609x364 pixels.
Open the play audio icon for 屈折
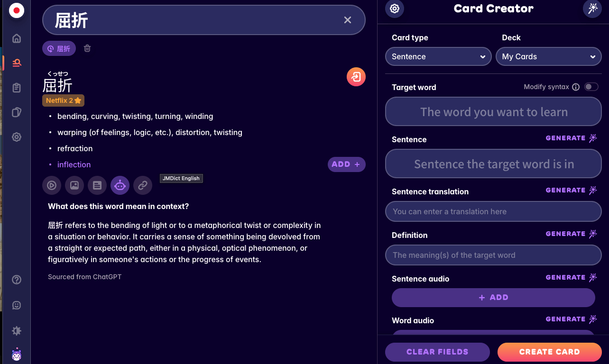tap(52, 185)
